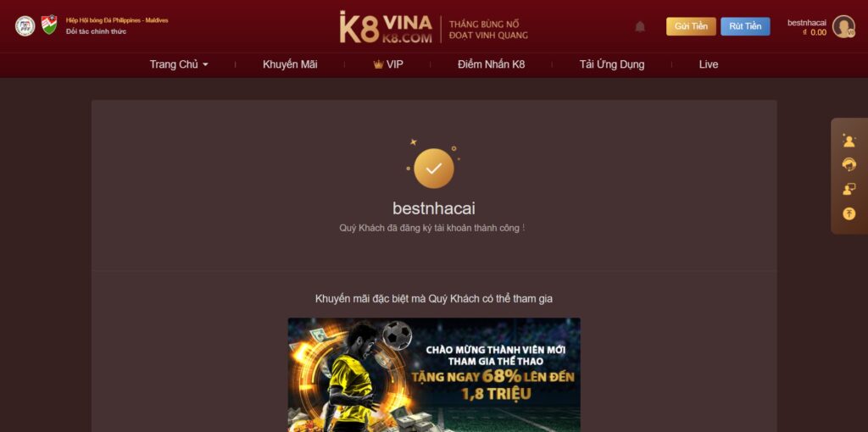
Task: Click the Rút Tiền withdraw button
Action: 745,26
